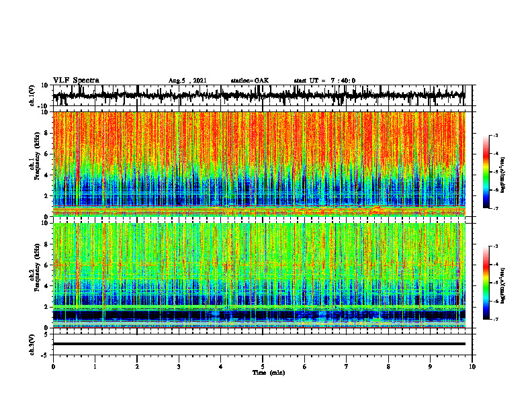This screenshot has width=532, height=411.
Task: Click the thick black ch.3 voltage line
Action: [x=259, y=344]
